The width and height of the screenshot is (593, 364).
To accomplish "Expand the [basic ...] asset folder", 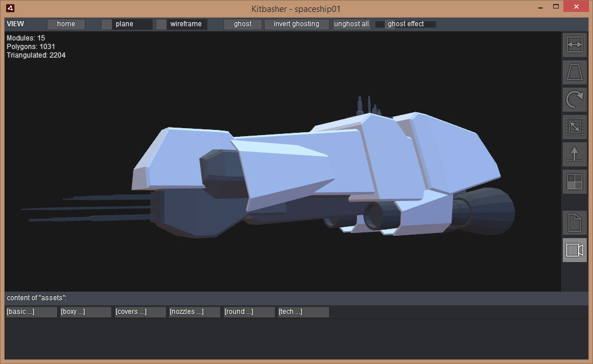I will pos(31,312).
